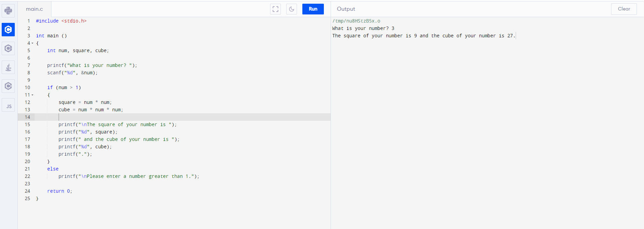Switch to the JS language icon
The image size is (644, 229).
8,105
